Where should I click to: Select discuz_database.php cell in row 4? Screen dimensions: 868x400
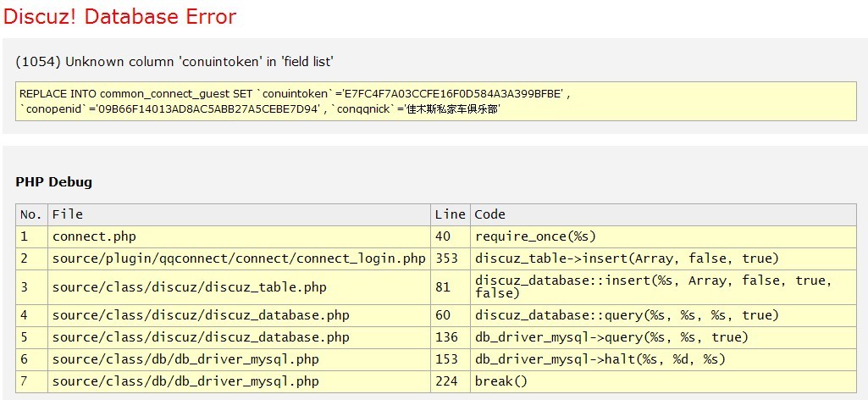tap(239, 315)
